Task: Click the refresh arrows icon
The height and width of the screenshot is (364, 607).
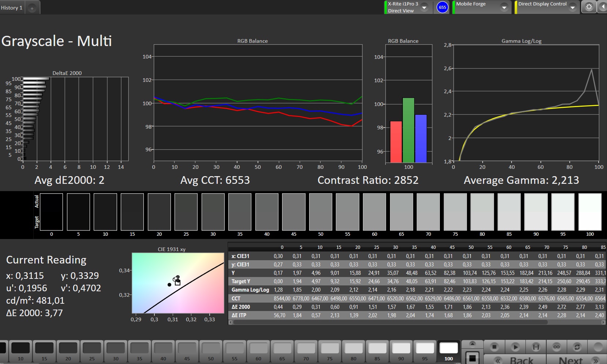Action: click(577, 347)
